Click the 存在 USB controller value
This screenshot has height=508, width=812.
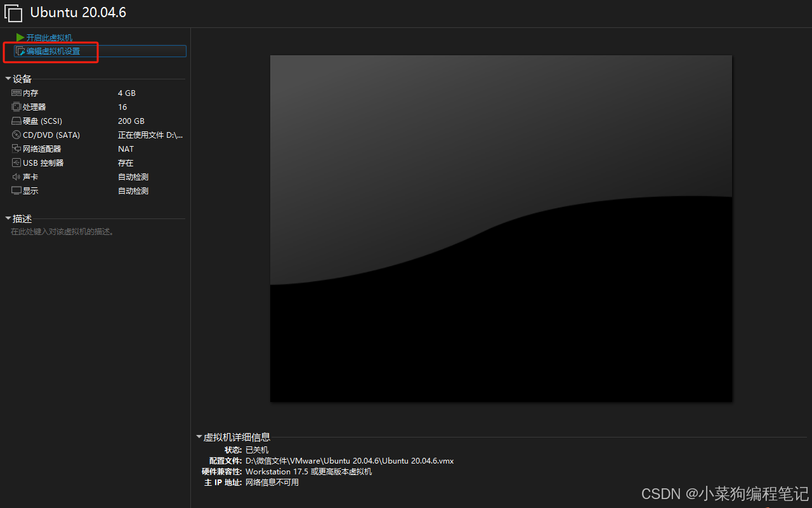(126, 163)
